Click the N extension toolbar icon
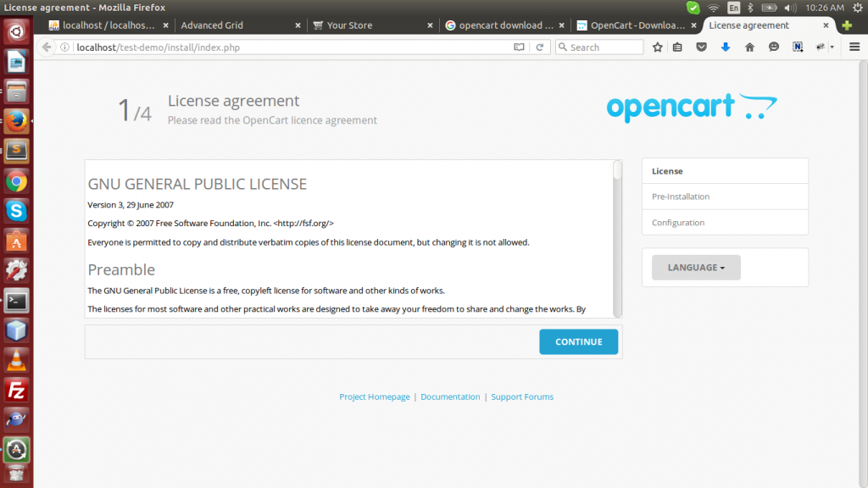Viewport: 868px width, 488px height. [798, 47]
